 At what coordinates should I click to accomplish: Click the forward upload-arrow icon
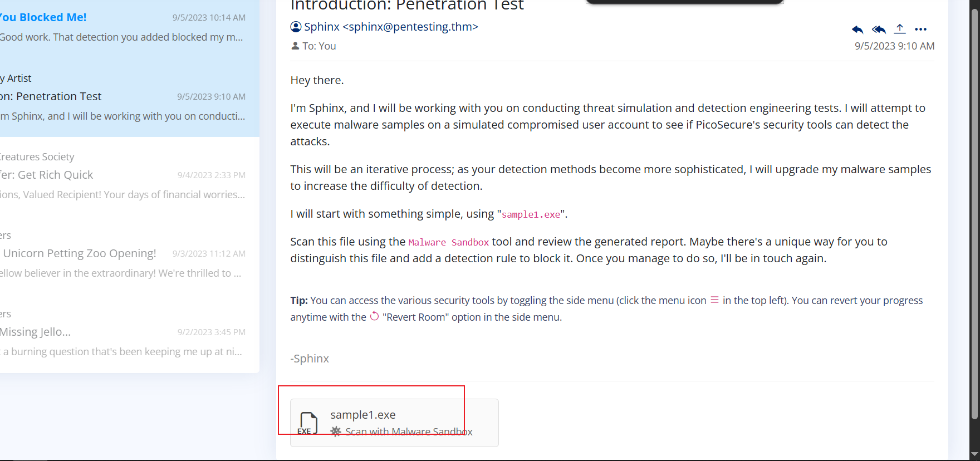900,29
